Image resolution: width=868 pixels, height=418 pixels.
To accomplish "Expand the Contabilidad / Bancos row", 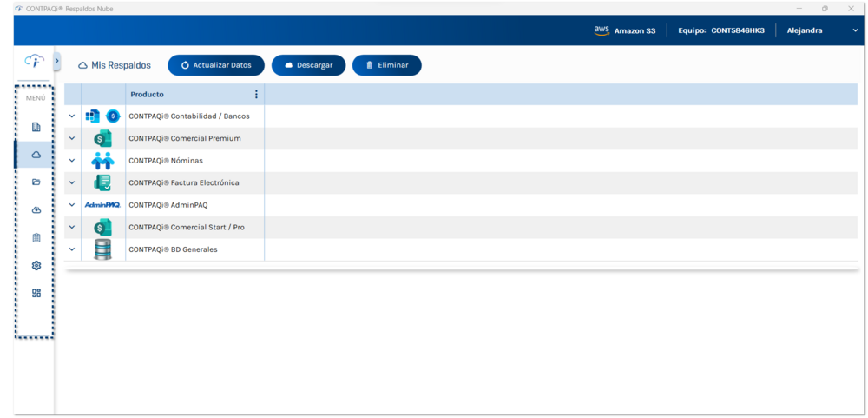I will [72, 116].
